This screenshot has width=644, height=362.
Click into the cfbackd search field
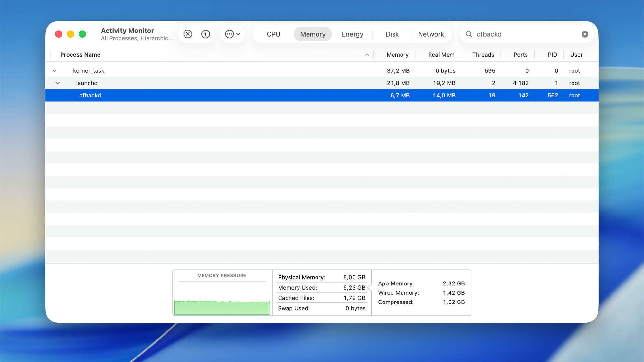(x=526, y=34)
